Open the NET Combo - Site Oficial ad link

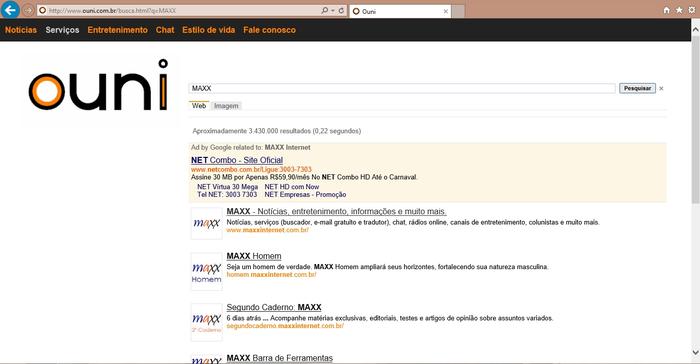237,160
